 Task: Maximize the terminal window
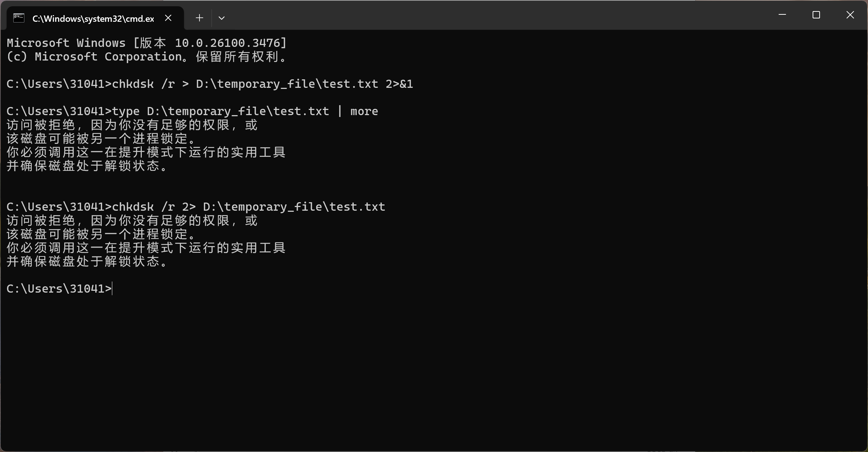[x=816, y=15]
